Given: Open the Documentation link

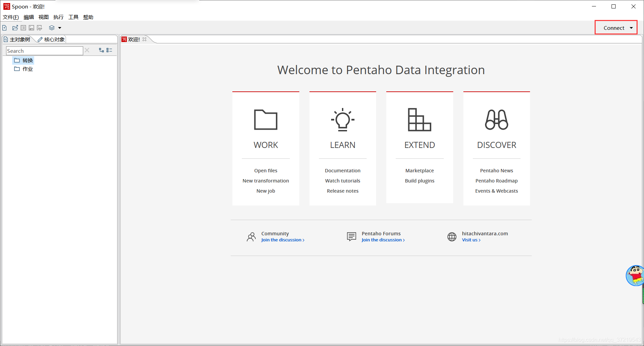Looking at the screenshot, I should click(343, 171).
